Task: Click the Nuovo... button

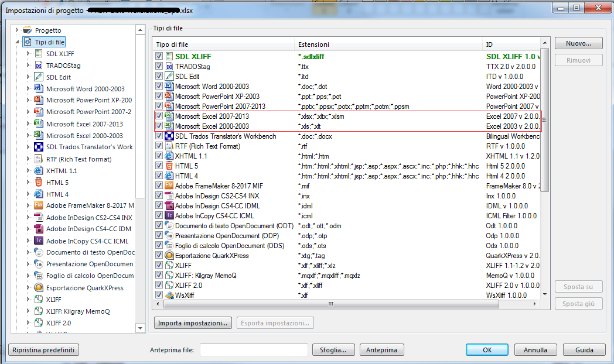Action: tap(578, 43)
